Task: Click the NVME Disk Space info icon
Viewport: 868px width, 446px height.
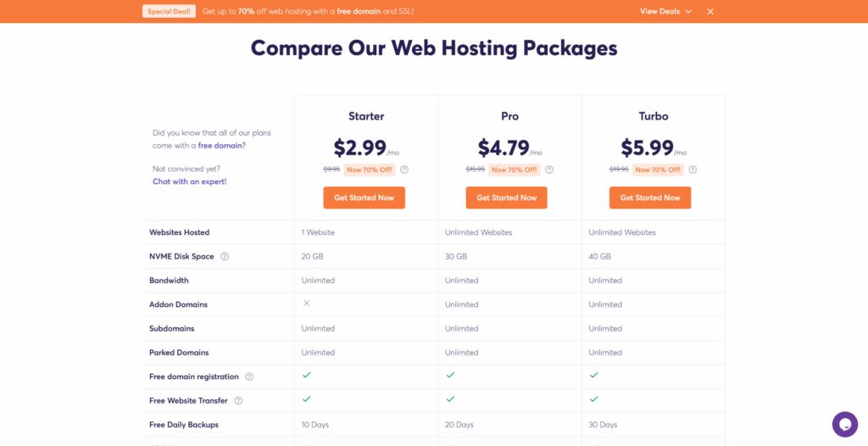Action: [x=225, y=256]
